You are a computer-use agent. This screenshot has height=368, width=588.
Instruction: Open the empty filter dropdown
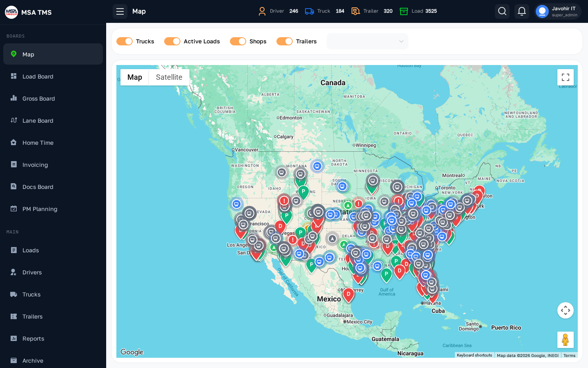367,41
